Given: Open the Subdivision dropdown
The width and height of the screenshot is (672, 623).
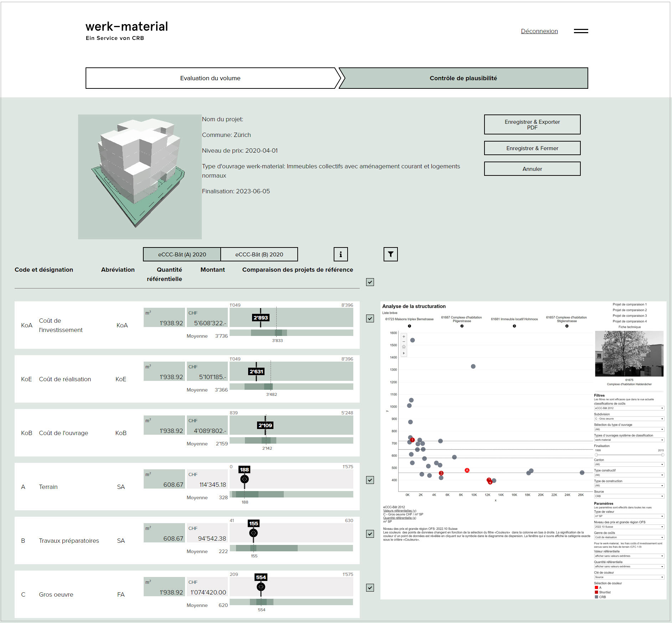Looking at the screenshot, I should (x=629, y=419).
